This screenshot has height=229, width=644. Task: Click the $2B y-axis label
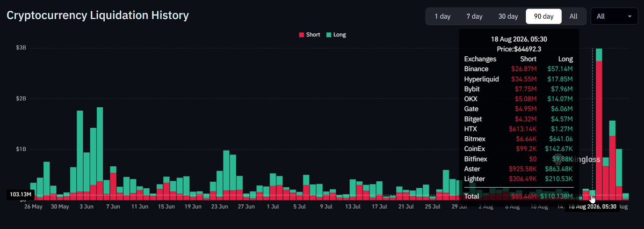21,99
